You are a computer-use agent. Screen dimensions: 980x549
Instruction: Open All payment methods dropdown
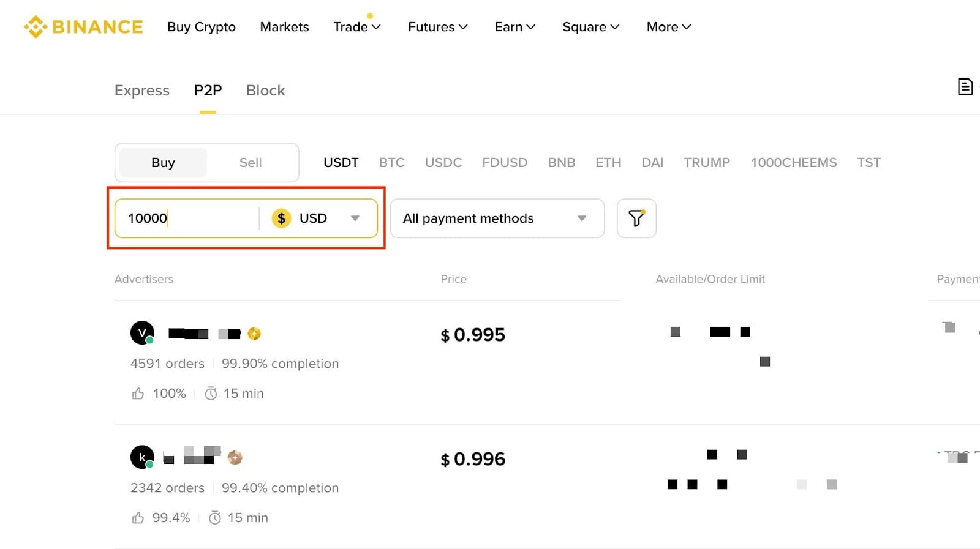pyautogui.click(x=497, y=218)
